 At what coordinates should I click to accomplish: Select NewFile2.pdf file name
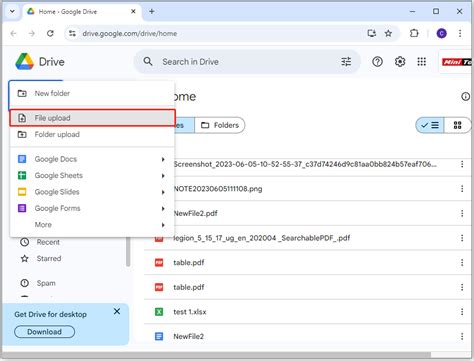(x=195, y=213)
